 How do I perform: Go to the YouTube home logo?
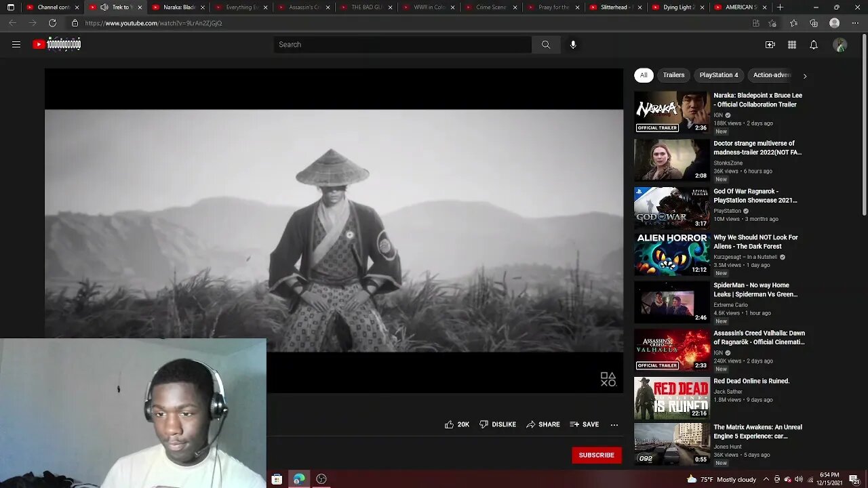pos(57,45)
